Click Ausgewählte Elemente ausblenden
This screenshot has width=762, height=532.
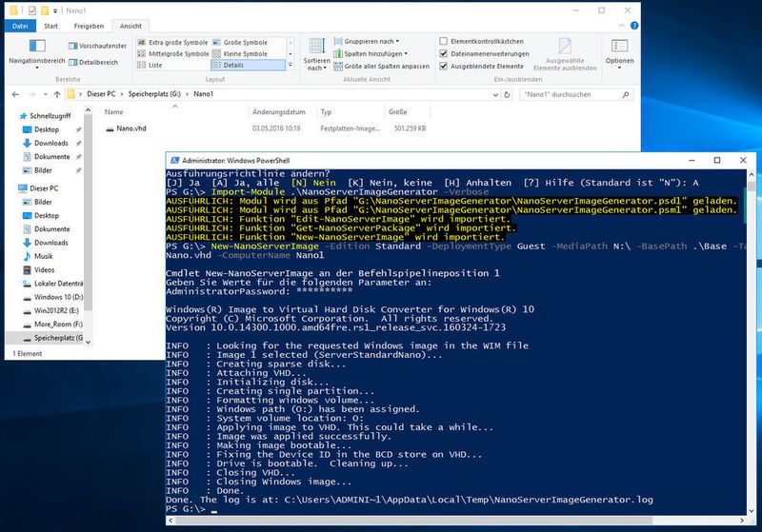(x=565, y=54)
